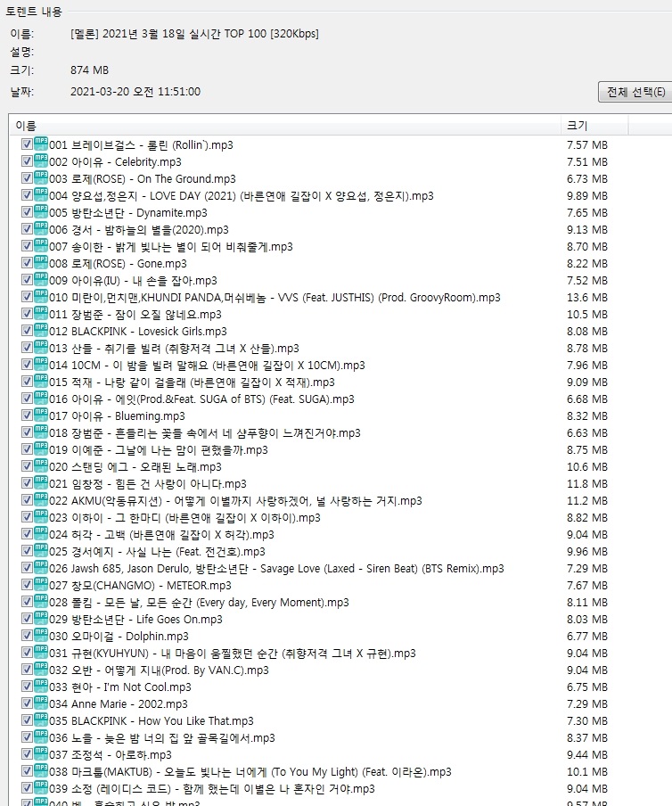Click MP3 icon of 005 방탄소년단 Dynamite
672x806 pixels.
click(41, 212)
